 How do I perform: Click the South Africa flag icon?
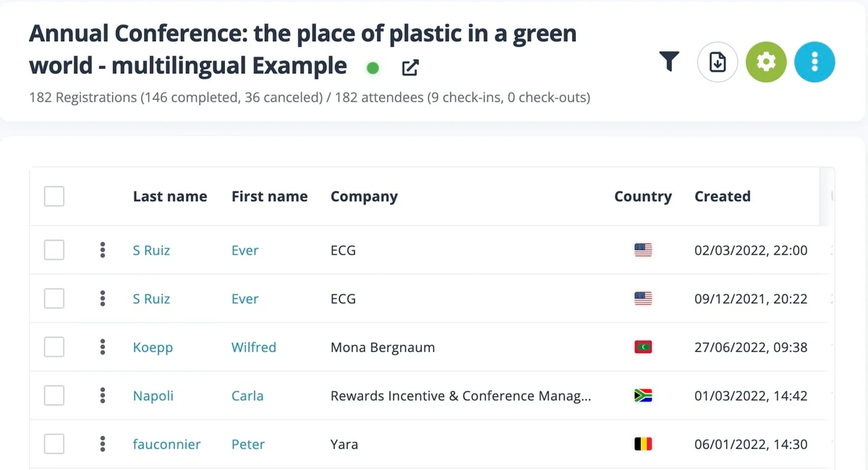click(643, 396)
